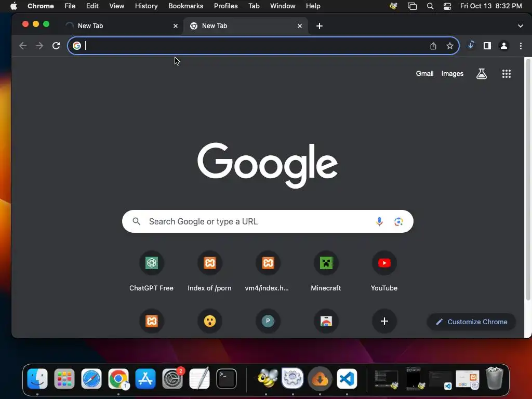Open Spotlight search in menu bar
The height and width of the screenshot is (399, 532).
430,6
